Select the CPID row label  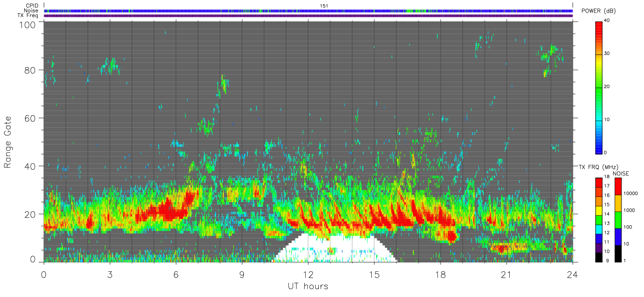coord(32,6)
